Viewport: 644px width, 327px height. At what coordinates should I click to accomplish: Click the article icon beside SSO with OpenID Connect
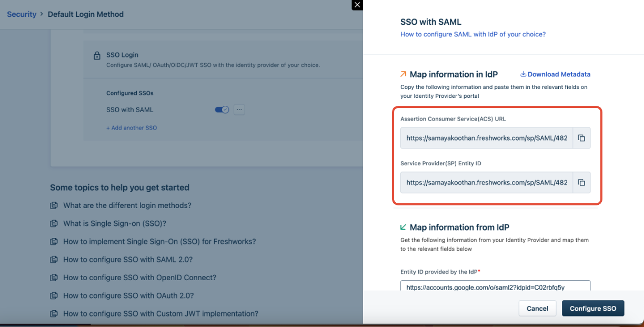pos(54,278)
